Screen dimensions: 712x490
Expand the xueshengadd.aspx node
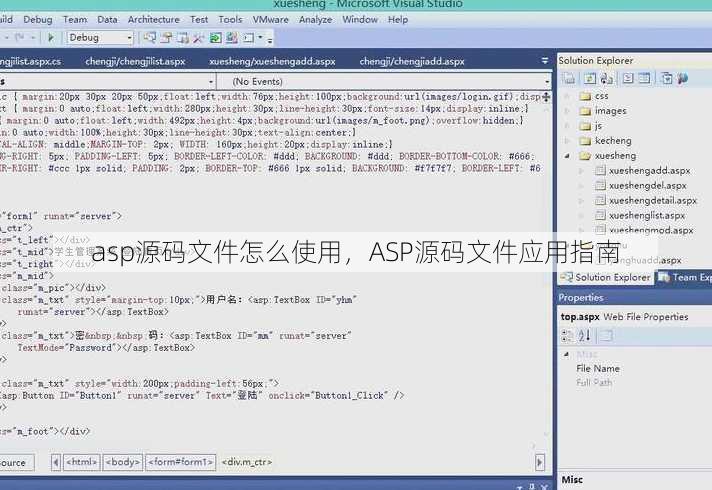click(x=581, y=171)
